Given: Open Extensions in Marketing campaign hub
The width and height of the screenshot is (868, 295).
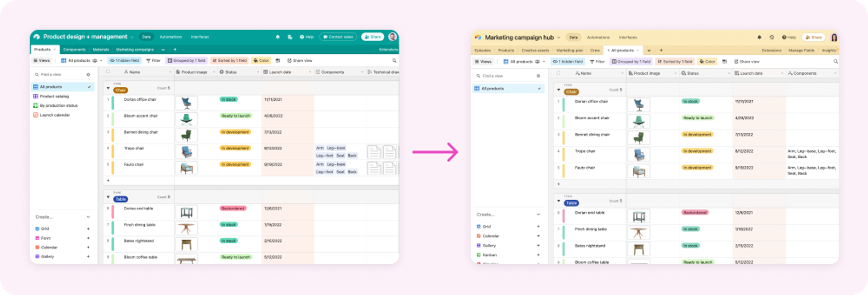Looking at the screenshot, I should click(771, 50).
